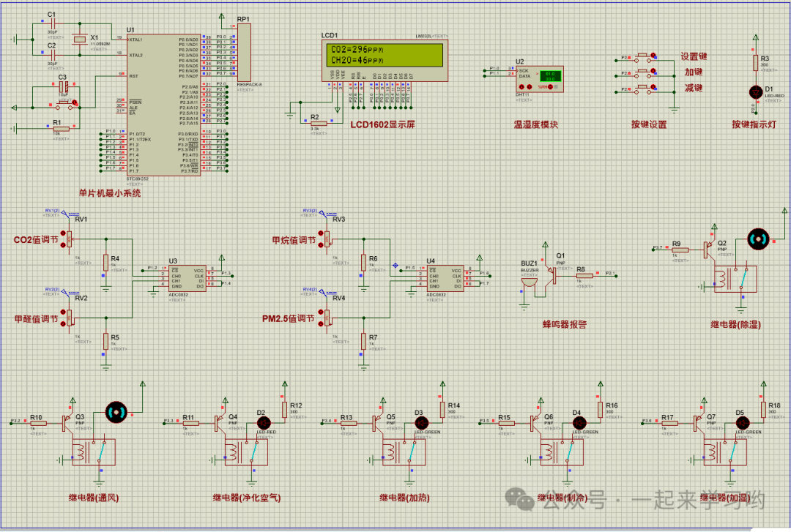
Task: Click the 温湿度模块 label
Action: tap(535, 124)
